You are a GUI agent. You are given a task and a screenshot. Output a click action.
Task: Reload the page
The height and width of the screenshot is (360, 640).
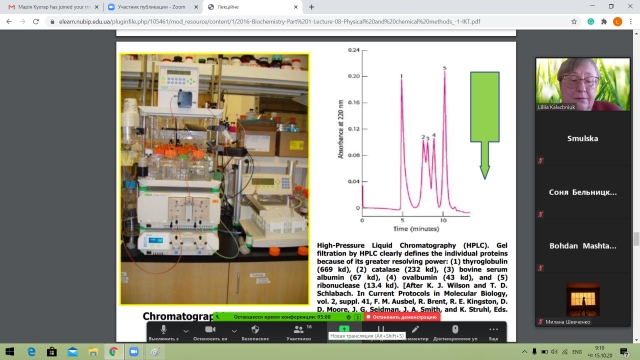(36, 22)
